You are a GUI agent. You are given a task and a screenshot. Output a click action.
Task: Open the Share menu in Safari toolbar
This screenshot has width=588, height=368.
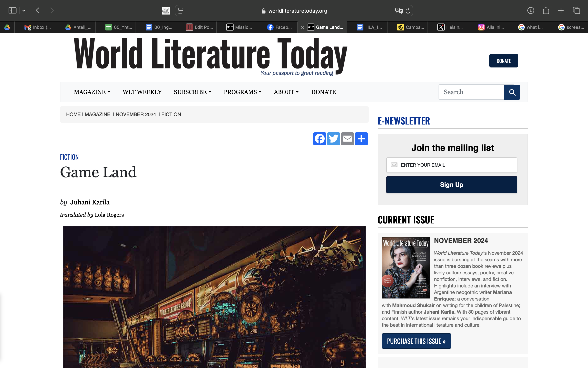546,10
